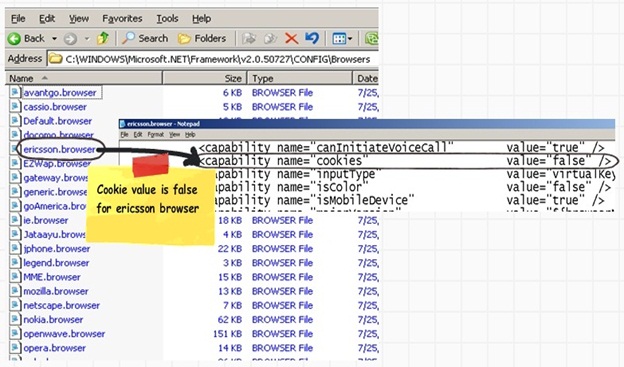
Task: Click the file icon beside opera.browser
Action: click(15, 348)
